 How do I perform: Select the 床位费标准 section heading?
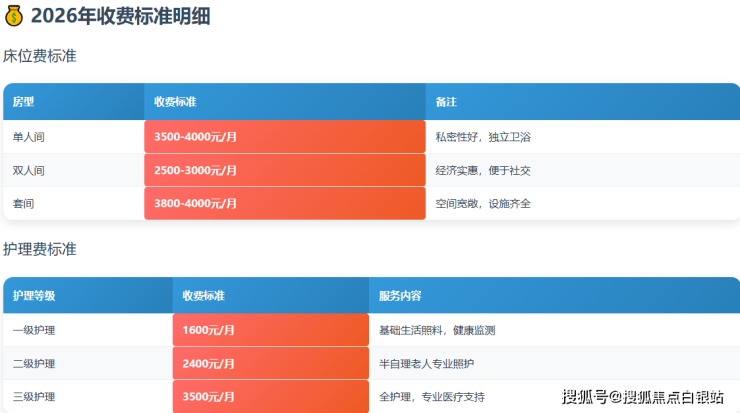(x=40, y=56)
